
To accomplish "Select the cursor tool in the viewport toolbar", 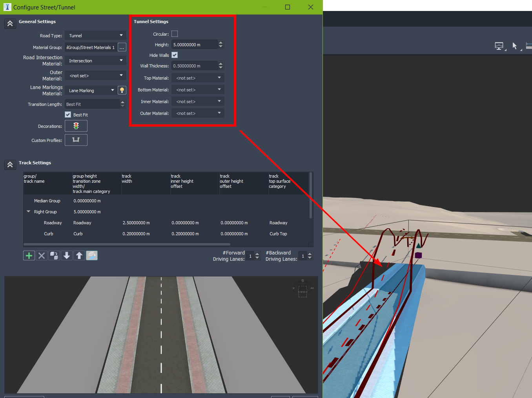I will coord(515,46).
